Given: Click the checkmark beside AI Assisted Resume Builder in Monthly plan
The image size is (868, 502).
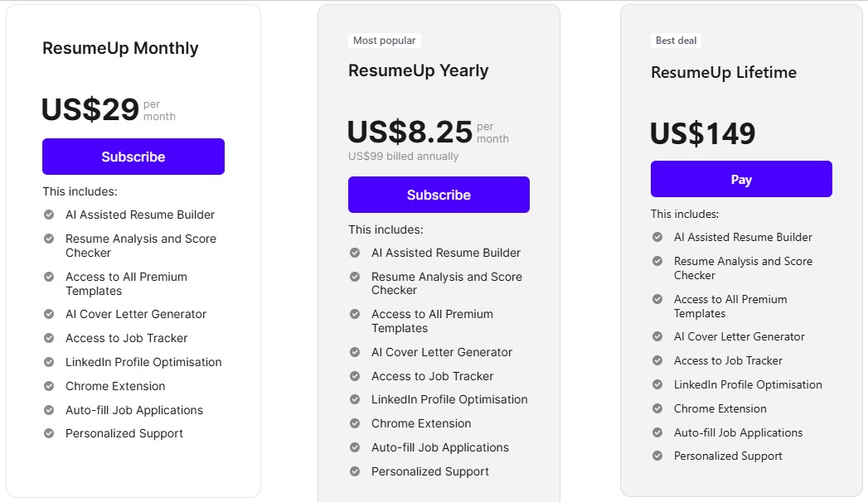Looking at the screenshot, I should (x=49, y=215).
